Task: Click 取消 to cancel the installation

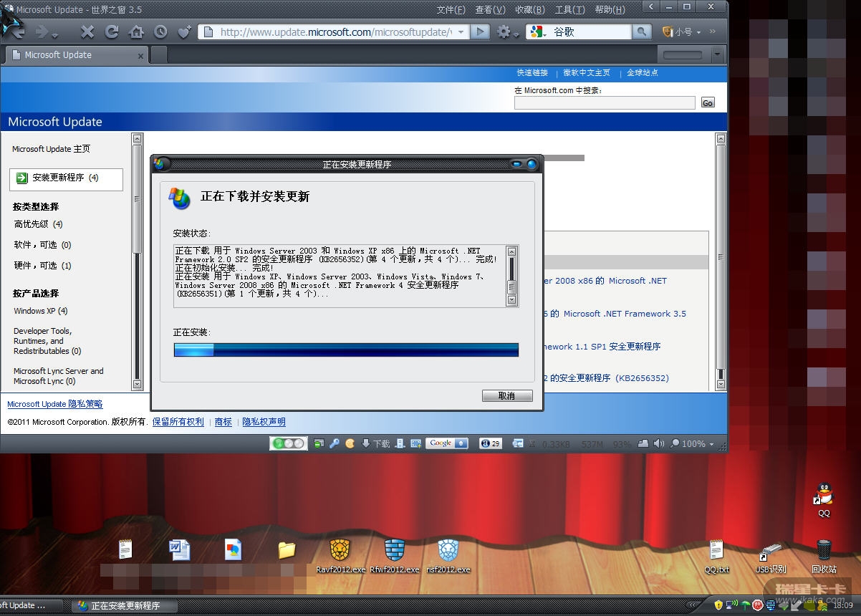Action: [x=507, y=395]
